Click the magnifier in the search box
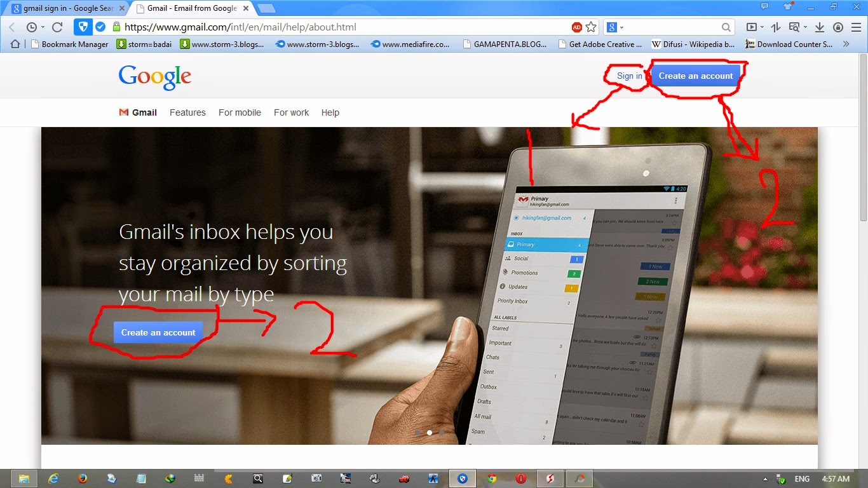Viewport: 868px width, 488px height. pos(726,27)
